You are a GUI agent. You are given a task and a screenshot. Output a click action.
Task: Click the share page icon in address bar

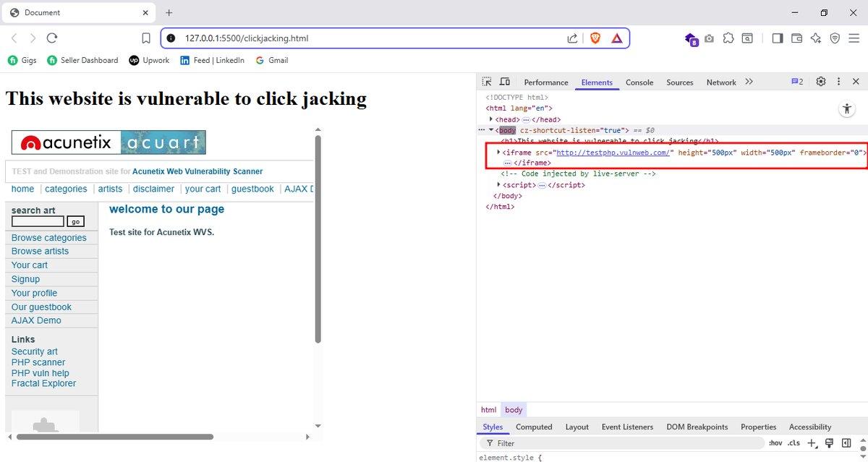click(x=572, y=38)
